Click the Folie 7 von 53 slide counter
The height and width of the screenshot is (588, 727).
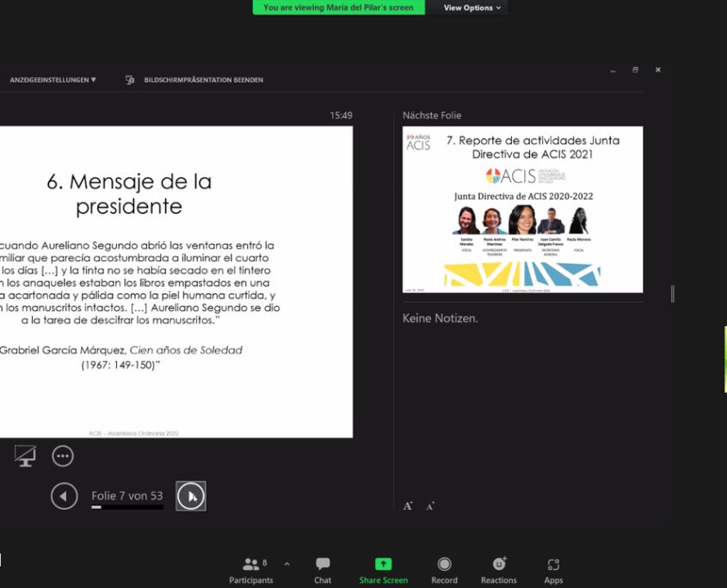pos(126,496)
